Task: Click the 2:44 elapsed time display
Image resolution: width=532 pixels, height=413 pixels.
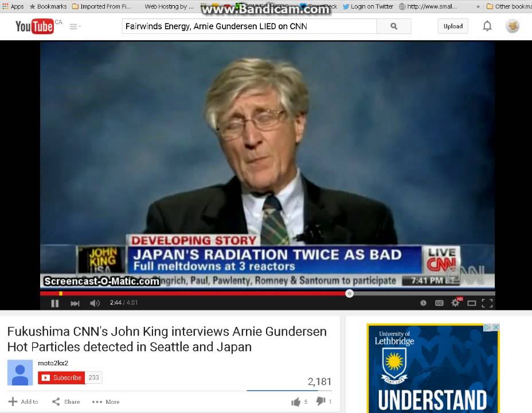Action: pyautogui.click(x=115, y=303)
